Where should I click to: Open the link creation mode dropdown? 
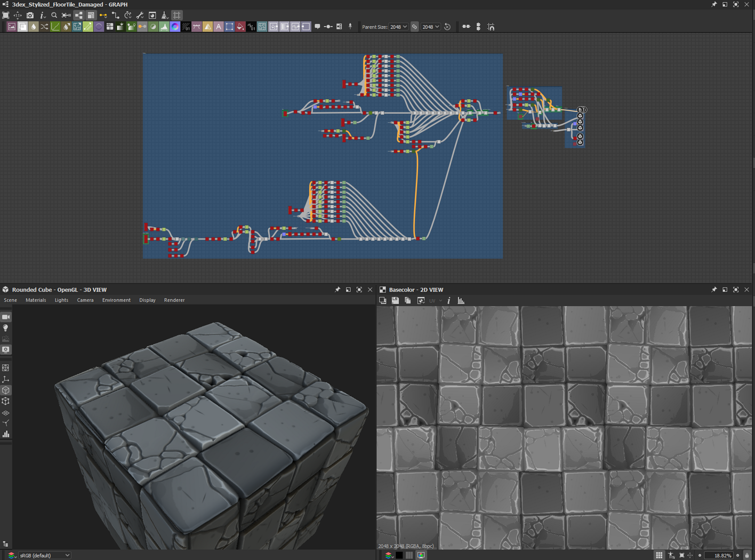coord(103,15)
